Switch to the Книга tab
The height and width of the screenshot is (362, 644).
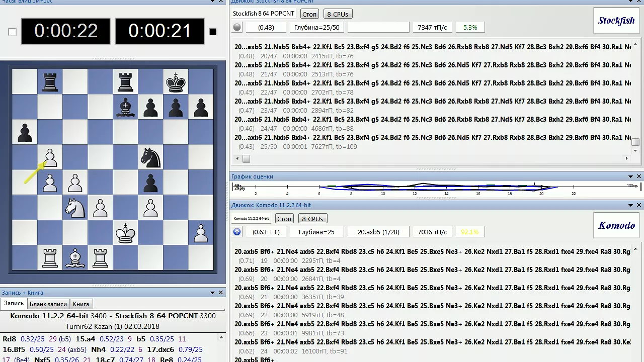[81, 304]
